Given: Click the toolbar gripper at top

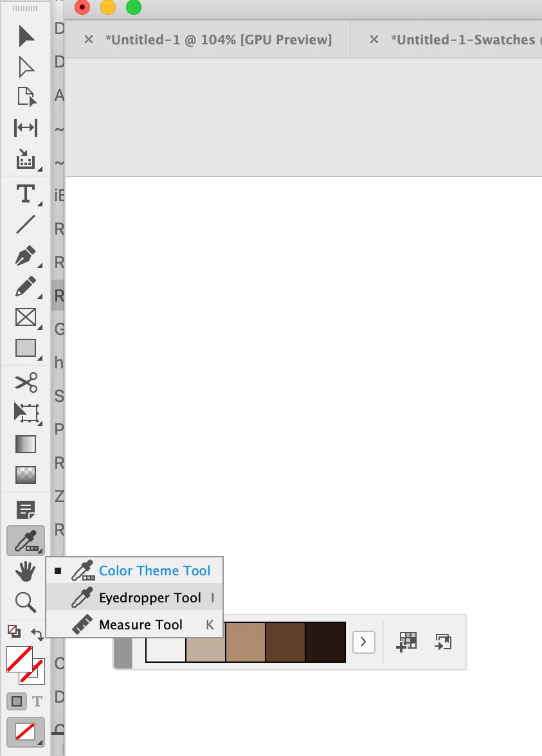Looking at the screenshot, I should tap(24, 8).
